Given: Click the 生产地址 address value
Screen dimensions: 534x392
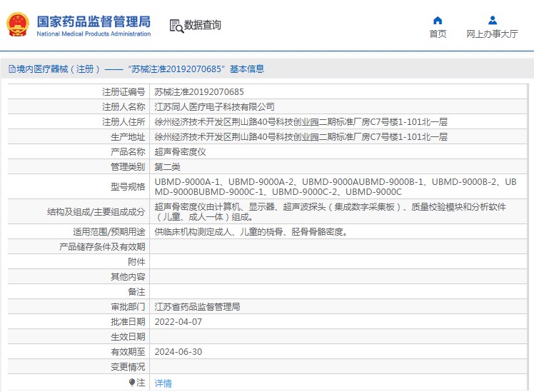Looking at the screenshot, I should point(301,137).
